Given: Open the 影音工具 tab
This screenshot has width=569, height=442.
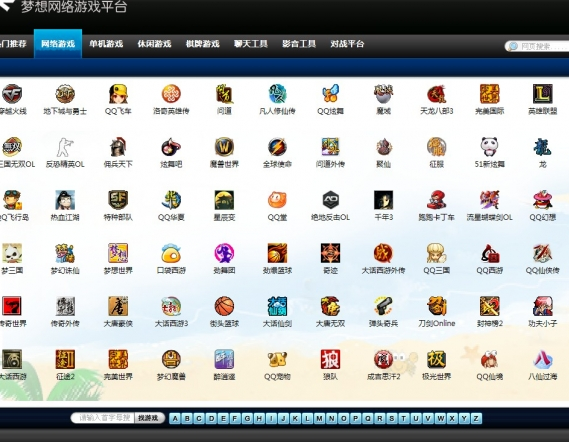Looking at the screenshot, I should click(x=299, y=44).
